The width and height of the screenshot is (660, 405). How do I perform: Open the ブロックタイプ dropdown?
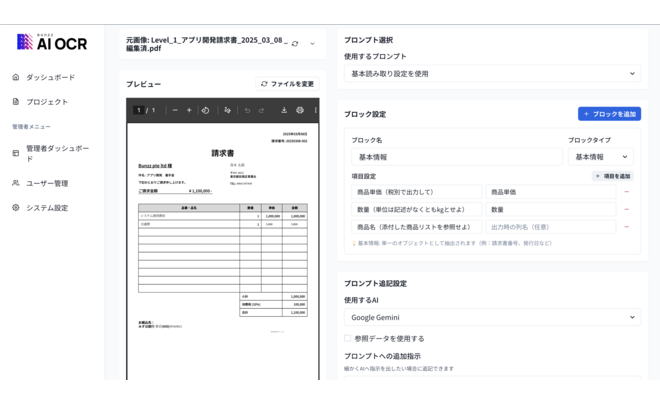(600, 157)
